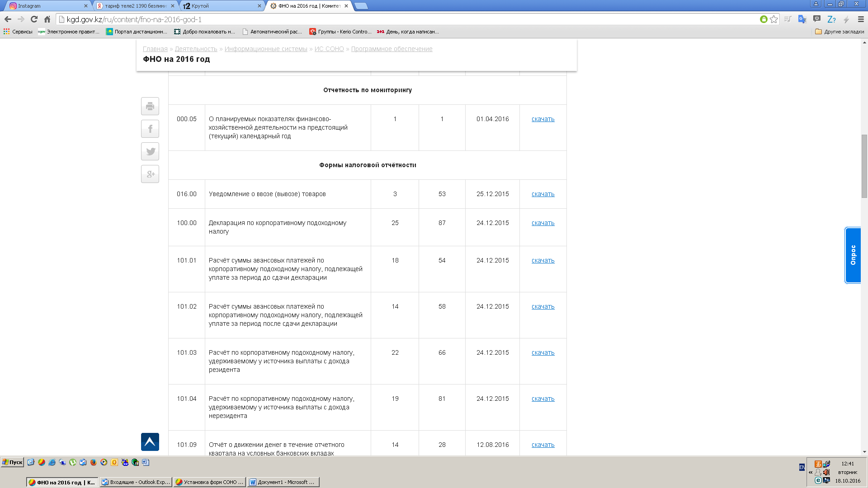This screenshot has width=868, height=488.
Task: Click the page vertical scrollbar thumb
Action: point(864,166)
